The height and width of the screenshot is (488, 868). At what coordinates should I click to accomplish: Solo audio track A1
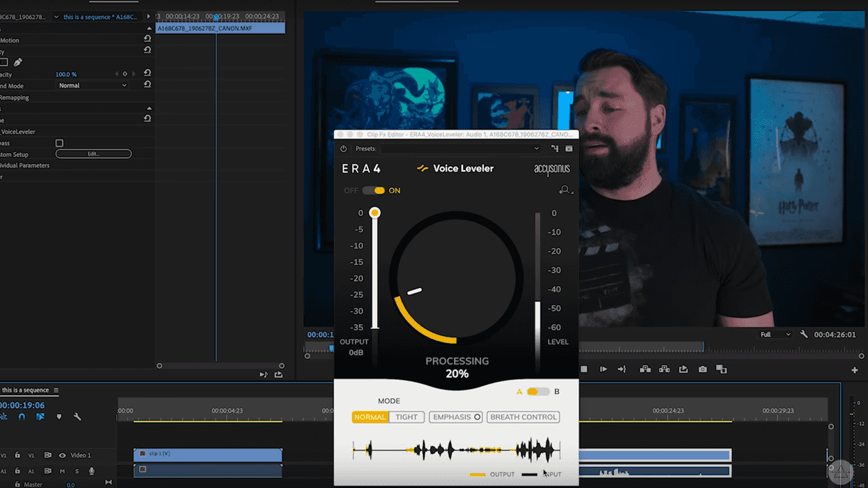point(77,471)
